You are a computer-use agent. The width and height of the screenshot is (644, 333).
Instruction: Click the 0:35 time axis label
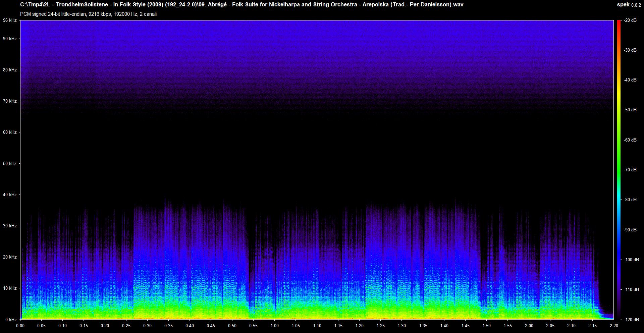pyautogui.click(x=168, y=326)
